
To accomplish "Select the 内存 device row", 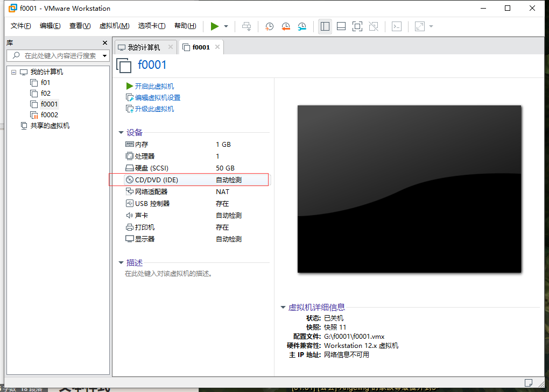I will point(197,145).
